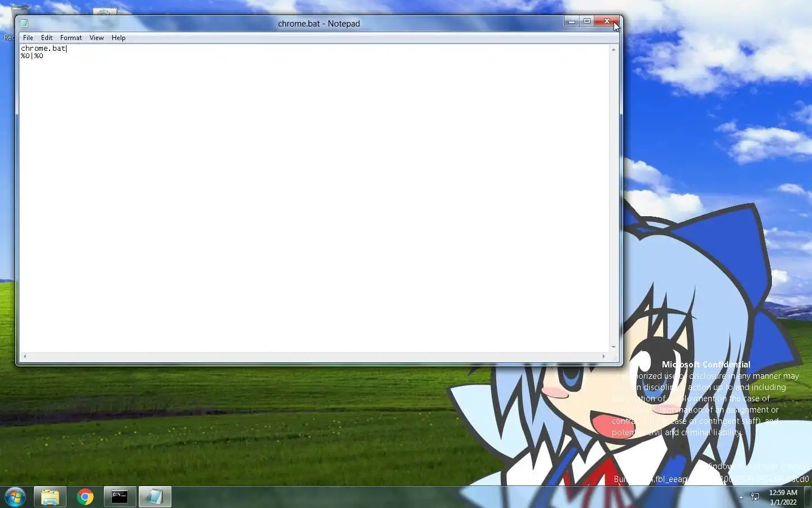
Task: Click the vertical scrollbar up arrow
Action: point(614,49)
